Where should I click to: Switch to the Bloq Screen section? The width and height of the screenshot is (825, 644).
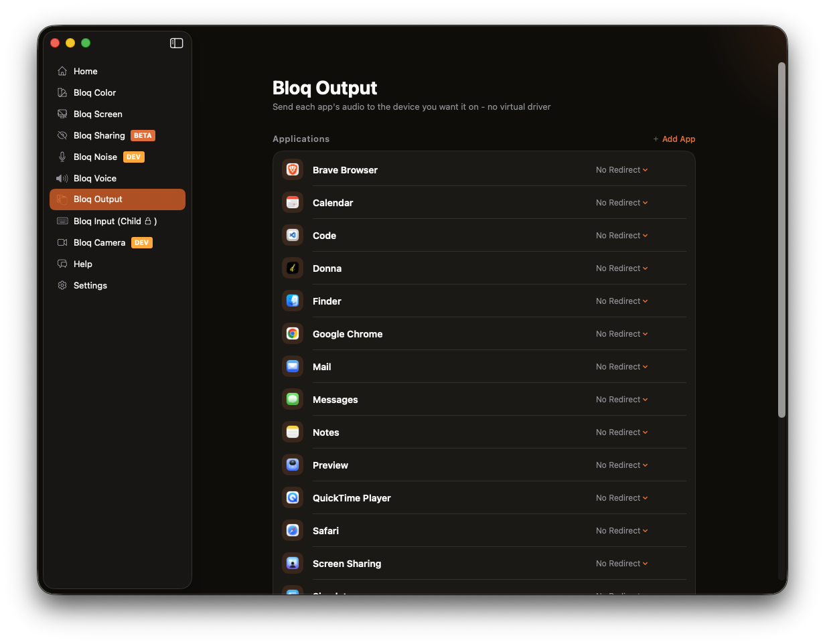(117, 114)
